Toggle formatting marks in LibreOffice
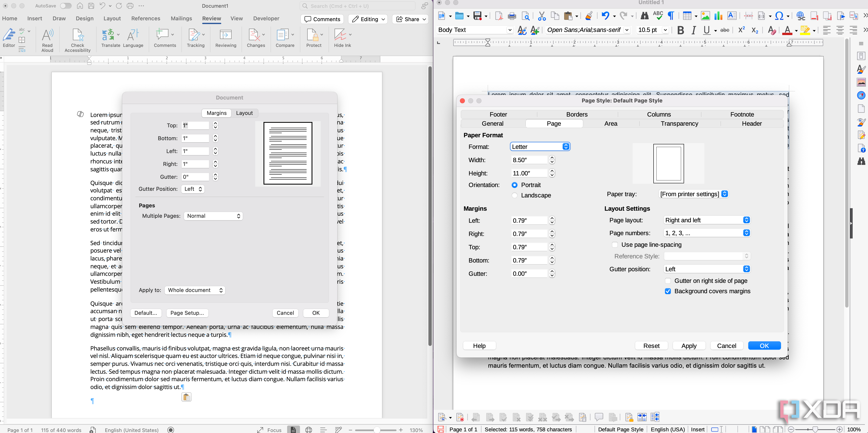 tap(671, 16)
